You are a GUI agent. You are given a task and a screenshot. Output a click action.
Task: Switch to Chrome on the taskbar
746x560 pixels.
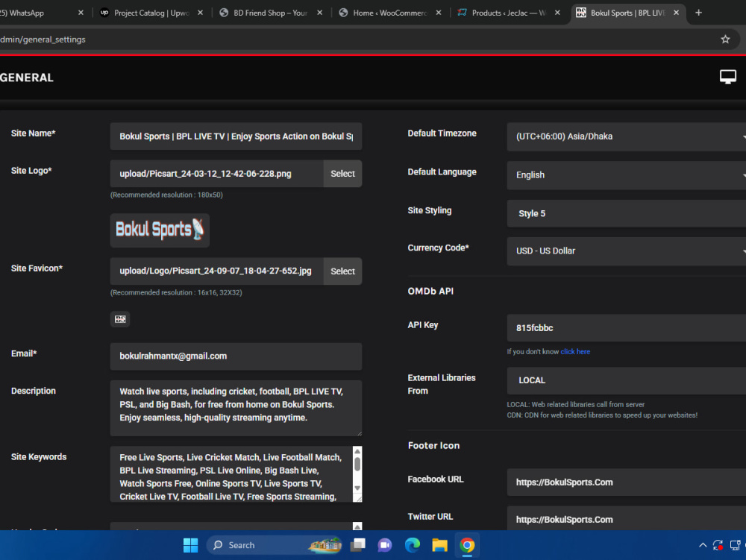467,545
